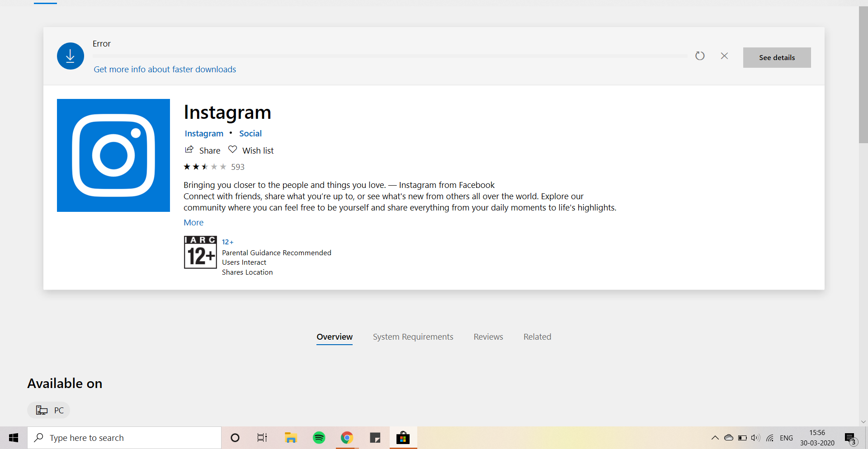Image resolution: width=868 pixels, height=449 pixels.
Task: Click the Error status text
Action: (x=102, y=44)
